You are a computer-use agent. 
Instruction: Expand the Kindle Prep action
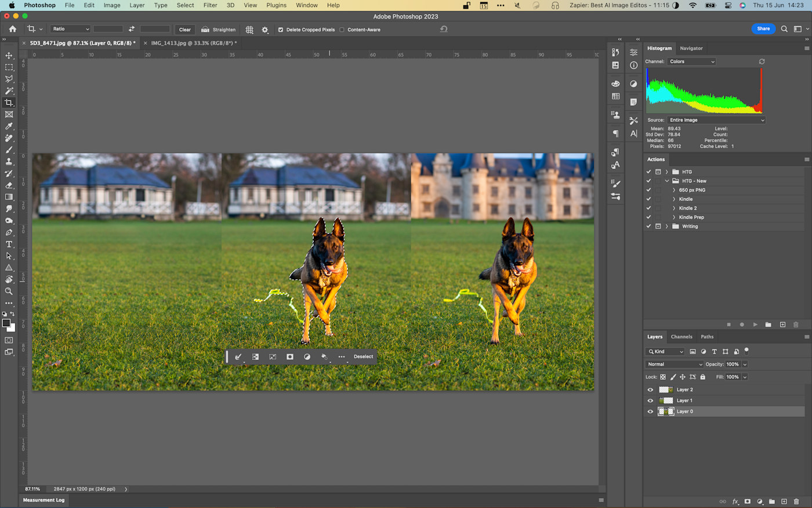674,218
